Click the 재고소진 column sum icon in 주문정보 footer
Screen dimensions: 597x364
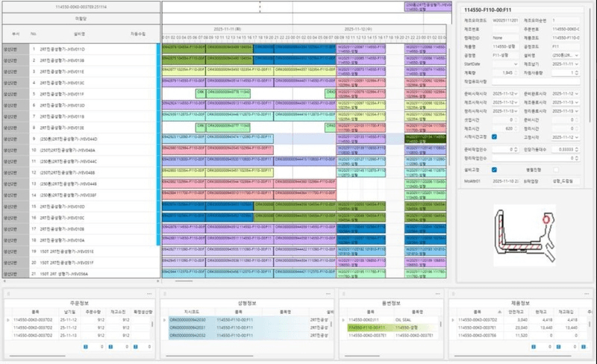[x=110, y=347]
